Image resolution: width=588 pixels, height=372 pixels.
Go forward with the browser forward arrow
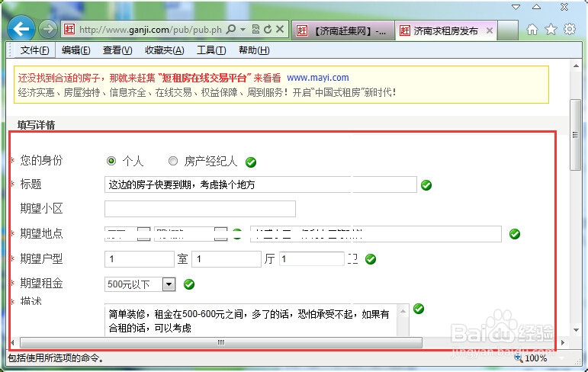[x=48, y=29]
